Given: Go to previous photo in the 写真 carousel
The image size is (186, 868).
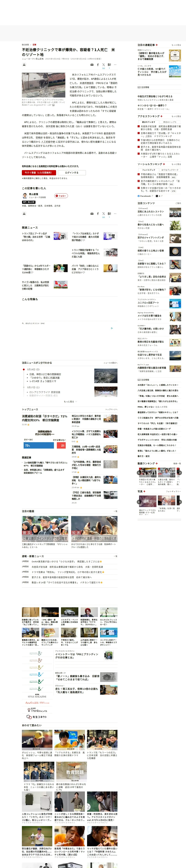Looking at the screenshot, I should pos(139,502).
